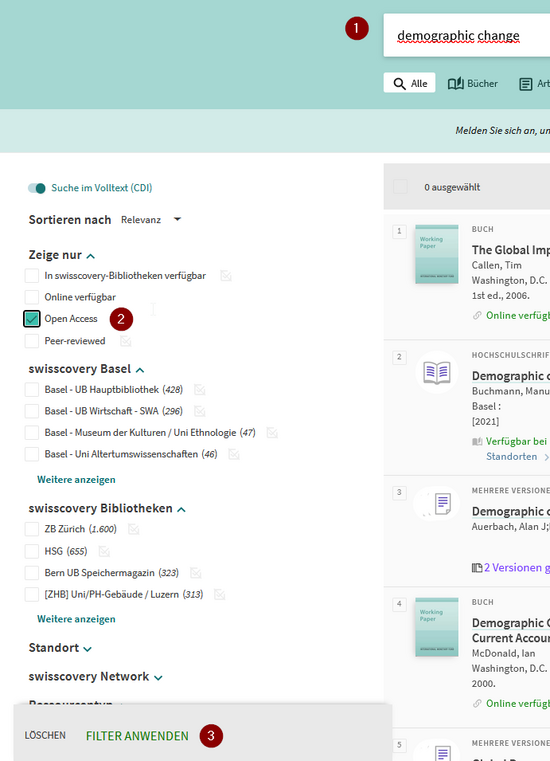Screen dimensions: 550x761
Task: Click exclude icon beside HSG
Action: click(x=104, y=551)
